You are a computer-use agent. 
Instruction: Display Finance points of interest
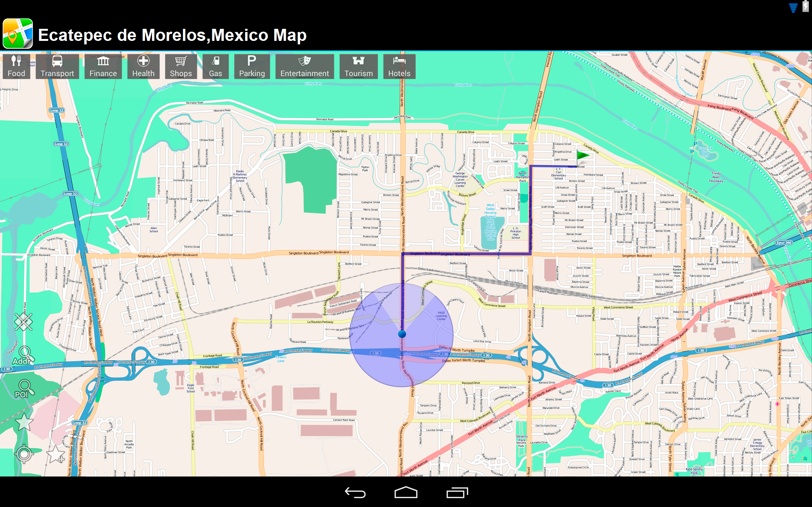[103, 66]
